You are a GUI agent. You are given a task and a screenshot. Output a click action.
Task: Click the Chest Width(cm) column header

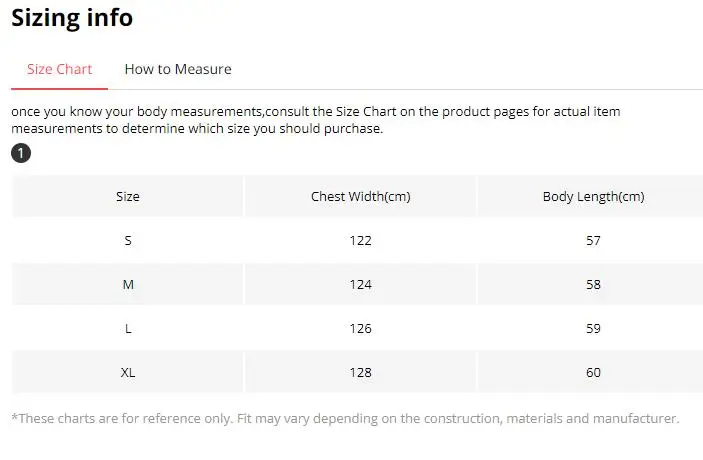click(x=360, y=197)
